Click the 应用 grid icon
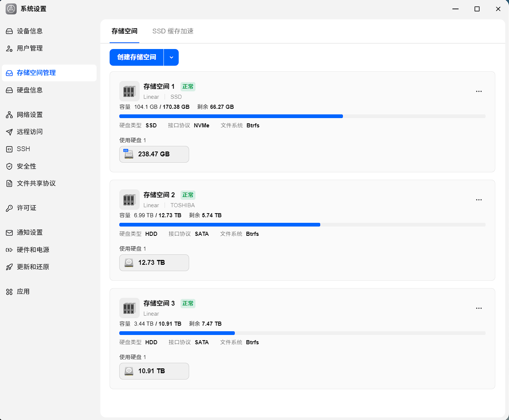This screenshot has width=509, height=420. point(9,292)
